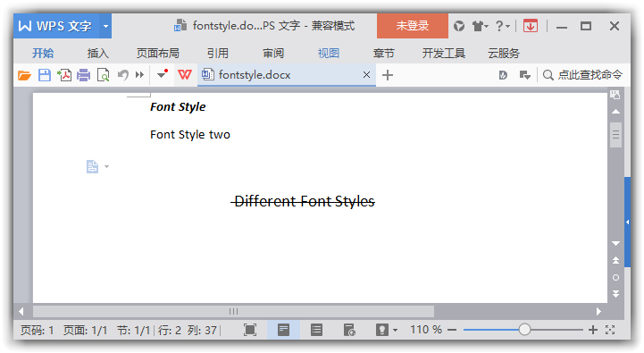
Task: Open the 视图 ribbon tab
Action: pos(329,53)
